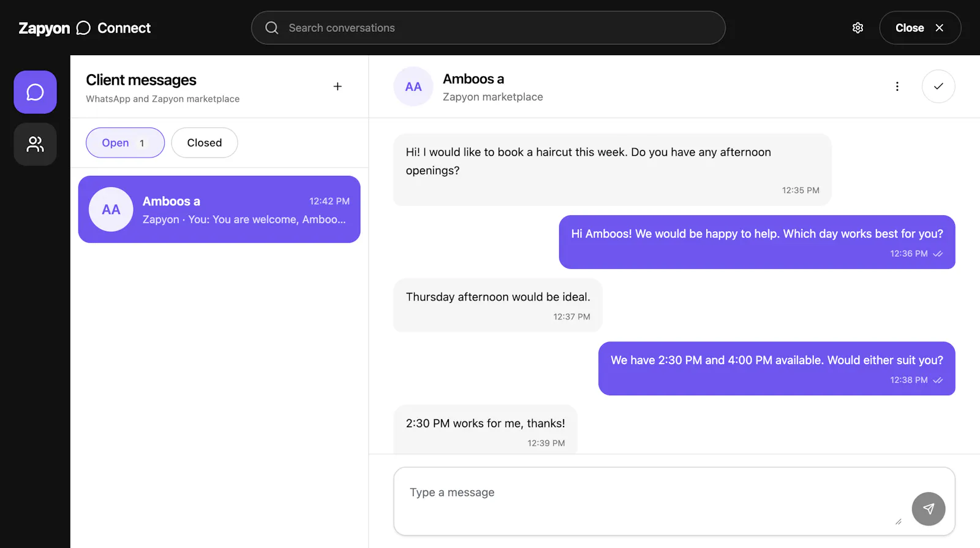Screen dimensions: 980x548
Task: Click the Open tab count badge
Action: [142, 143]
